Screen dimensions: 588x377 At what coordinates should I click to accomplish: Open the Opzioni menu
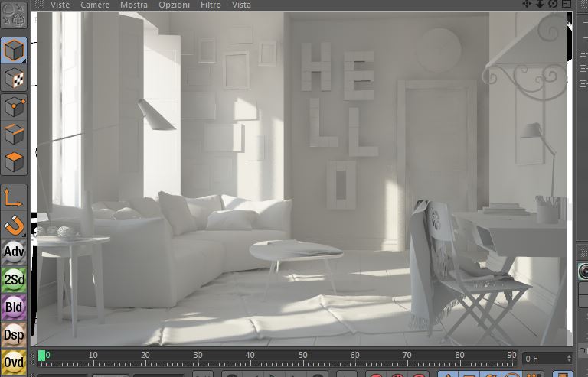tap(174, 5)
